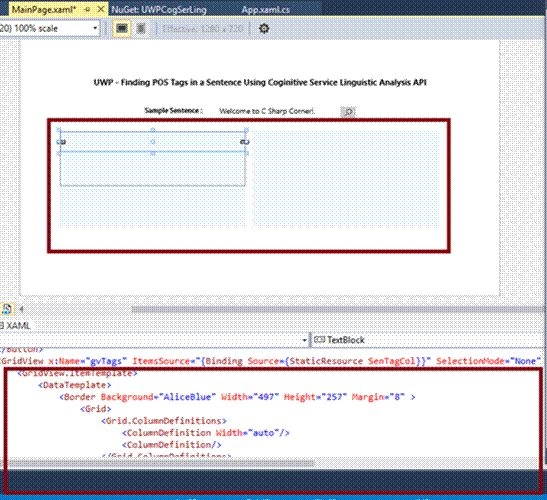Screen dimensions: 547x500
Task: Open device preview settings gear
Action: pos(264,28)
